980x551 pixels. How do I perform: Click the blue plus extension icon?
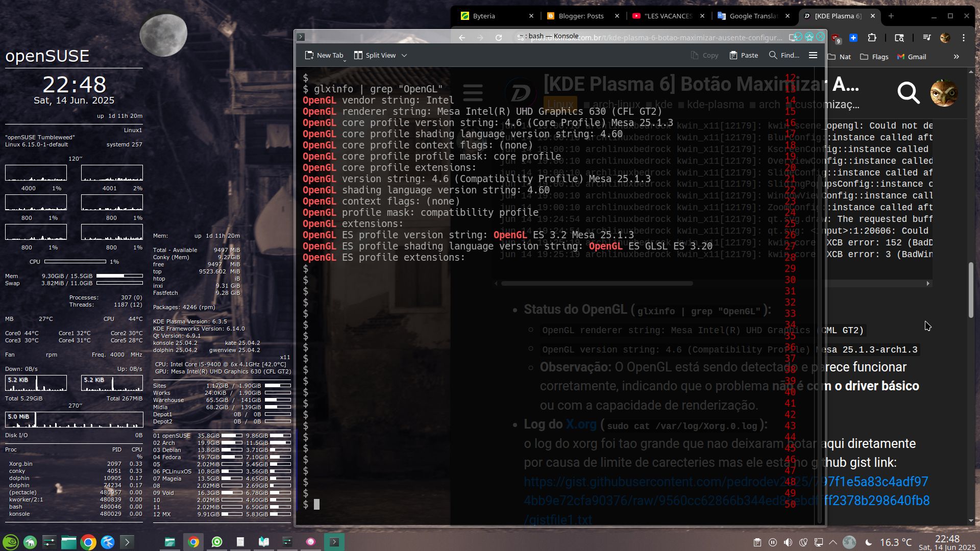coord(853,38)
